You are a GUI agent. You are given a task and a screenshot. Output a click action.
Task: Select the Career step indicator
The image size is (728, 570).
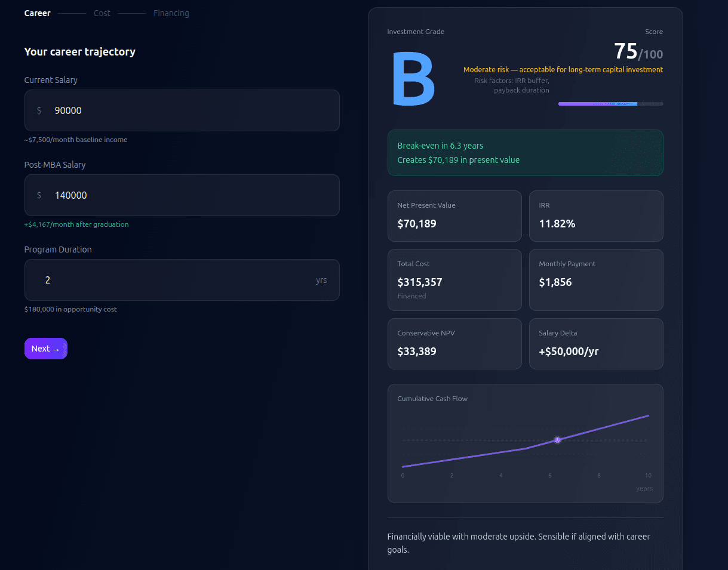tap(37, 13)
